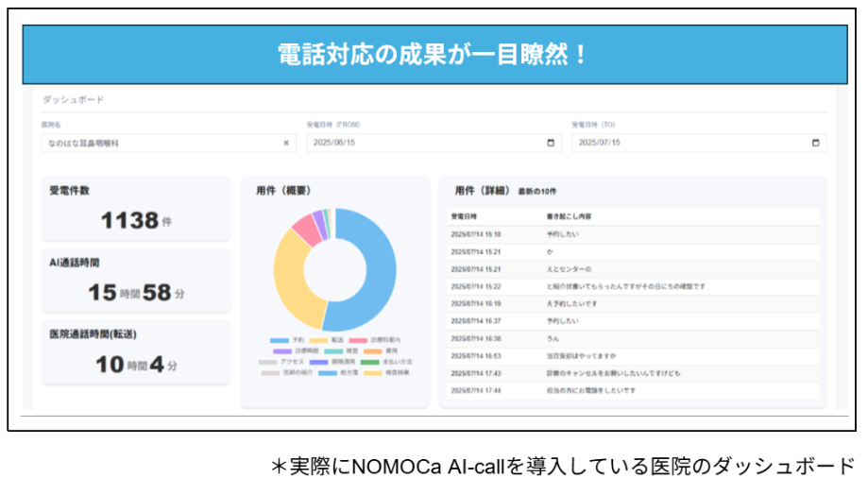868x495 pixels.
Task: Select the row with 当日受診はやってますか
Action: click(633, 355)
